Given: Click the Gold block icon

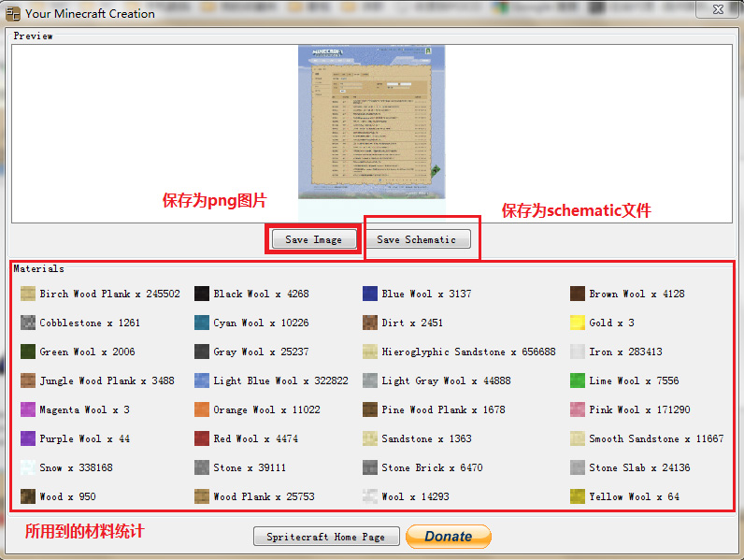Looking at the screenshot, I should [x=578, y=323].
